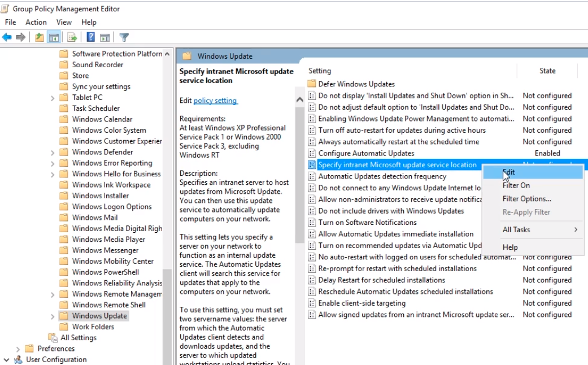Click the Forward arrow toolbar icon
The width and height of the screenshot is (588, 365).
[21, 37]
